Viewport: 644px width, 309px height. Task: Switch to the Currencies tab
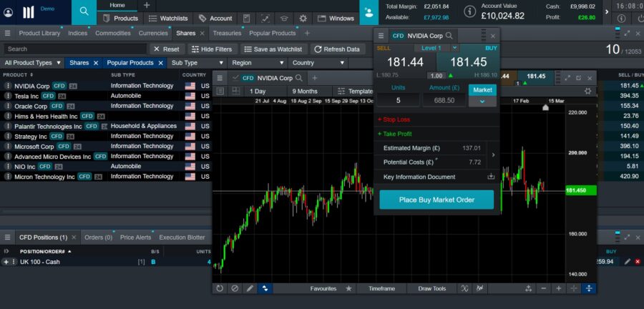[x=153, y=33]
